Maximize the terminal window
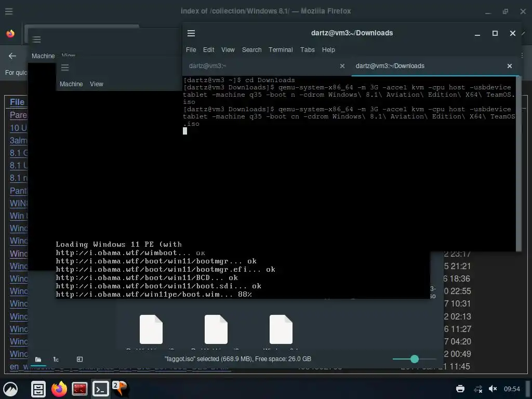 (495, 33)
